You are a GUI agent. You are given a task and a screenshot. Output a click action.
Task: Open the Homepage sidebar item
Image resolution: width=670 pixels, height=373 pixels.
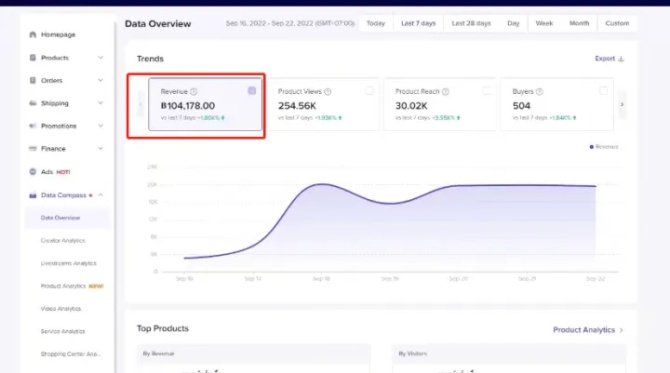(x=58, y=35)
